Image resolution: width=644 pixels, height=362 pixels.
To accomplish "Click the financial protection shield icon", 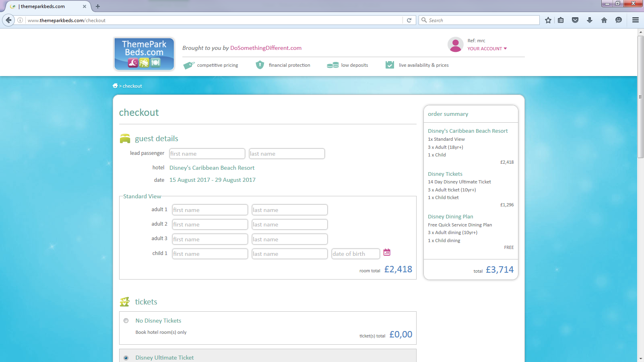I will [260, 65].
